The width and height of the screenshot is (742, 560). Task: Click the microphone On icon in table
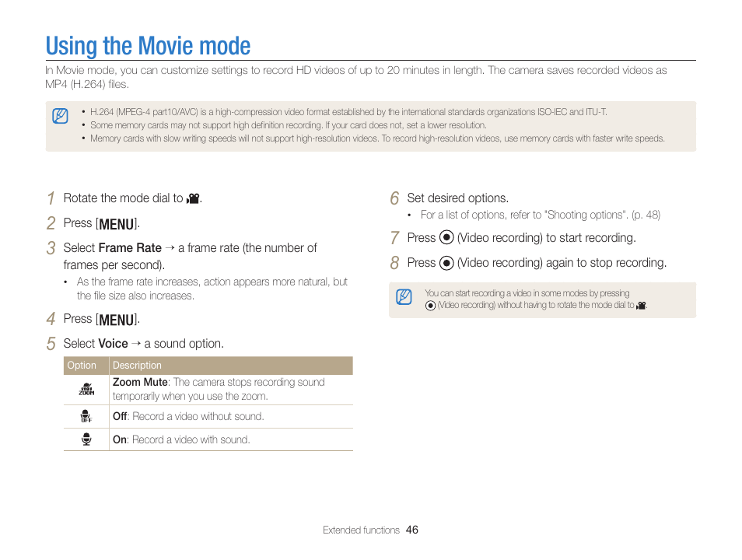pyautogui.click(x=86, y=439)
